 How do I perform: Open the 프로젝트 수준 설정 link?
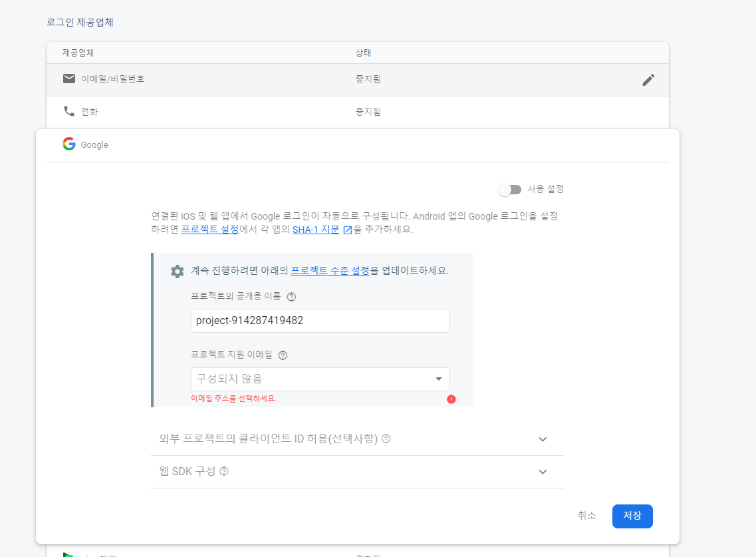[330, 271]
